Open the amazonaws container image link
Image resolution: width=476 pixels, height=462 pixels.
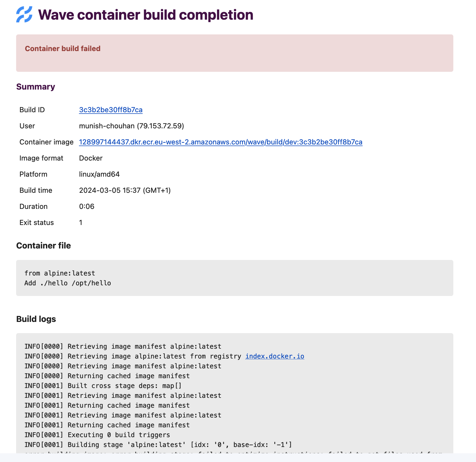(221, 142)
